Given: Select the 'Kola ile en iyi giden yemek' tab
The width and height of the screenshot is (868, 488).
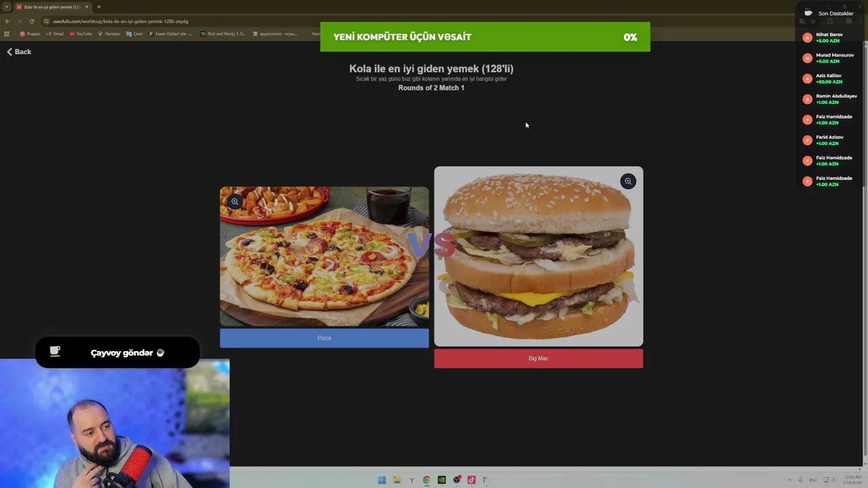Looking at the screenshot, I should [x=52, y=7].
